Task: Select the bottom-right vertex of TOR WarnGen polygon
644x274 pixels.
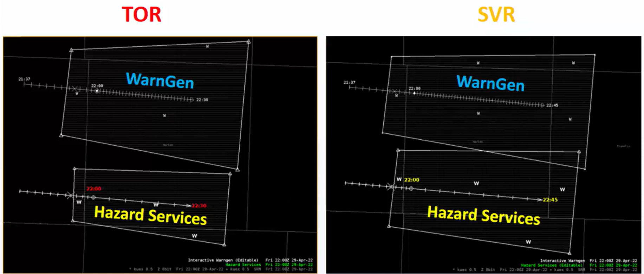Action: pyautogui.click(x=238, y=170)
